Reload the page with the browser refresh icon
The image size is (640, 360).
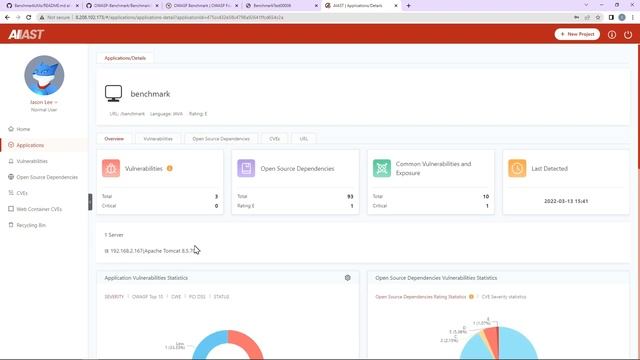pos(29,18)
